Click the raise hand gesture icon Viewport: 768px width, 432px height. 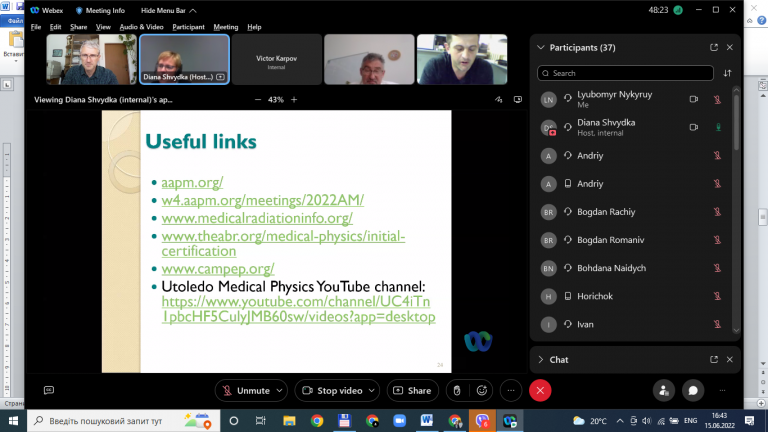pyautogui.click(x=457, y=390)
